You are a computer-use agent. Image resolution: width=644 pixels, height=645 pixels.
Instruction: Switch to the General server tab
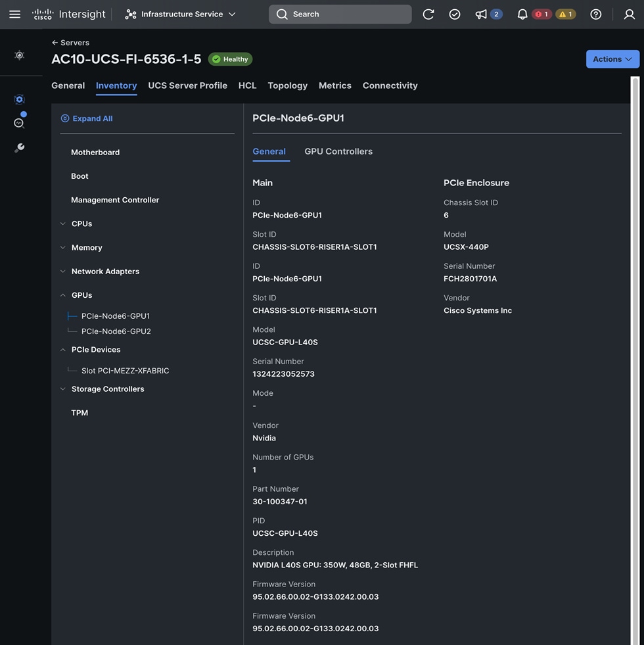click(68, 85)
